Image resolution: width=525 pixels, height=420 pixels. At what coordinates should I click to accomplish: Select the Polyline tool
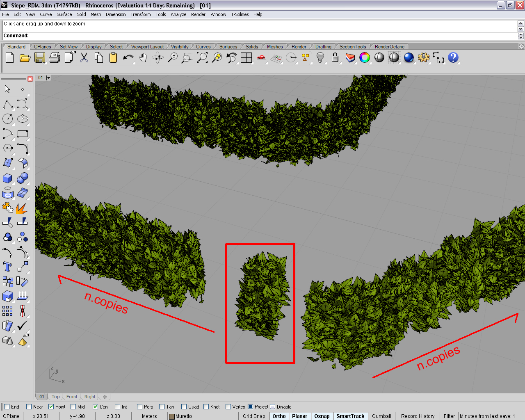point(7,104)
